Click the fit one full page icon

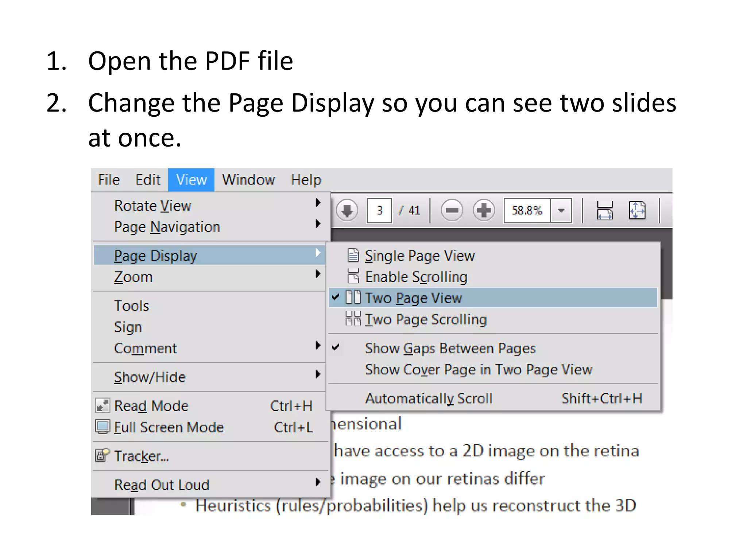(637, 210)
